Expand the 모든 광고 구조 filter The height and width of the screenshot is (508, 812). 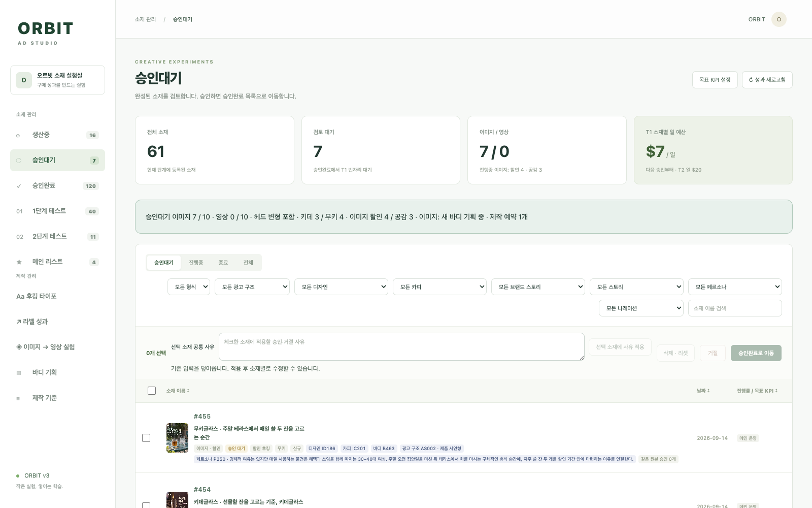pyautogui.click(x=252, y=287)
